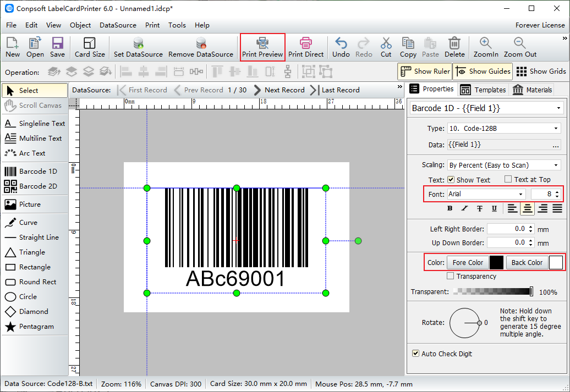
Task: Jump to Last Record
Action: click(x=335, y=90)
